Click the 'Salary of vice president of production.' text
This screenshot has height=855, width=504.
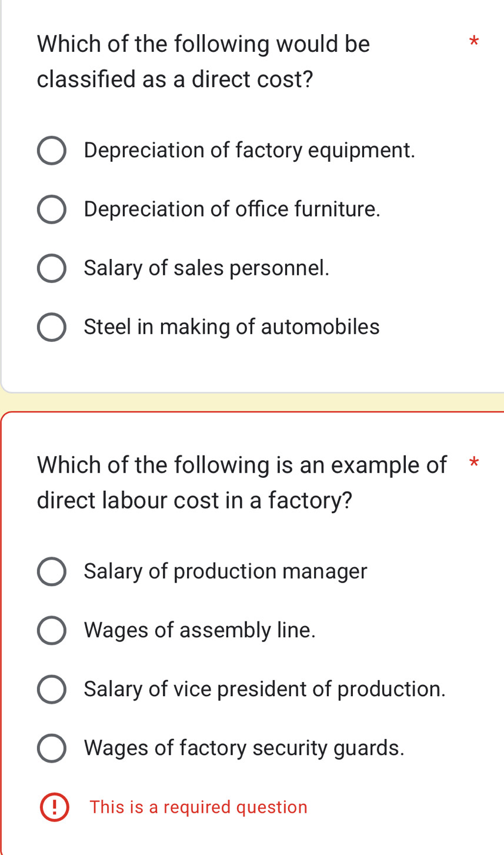click(x=265, y=689)
